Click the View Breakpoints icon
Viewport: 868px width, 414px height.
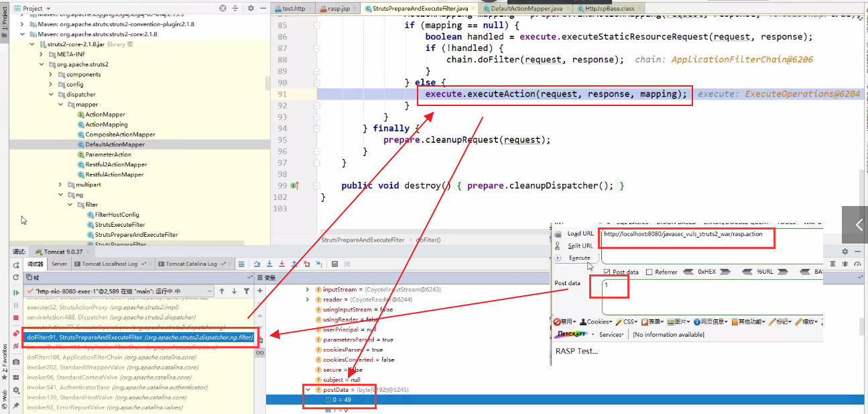(x=15, y=333)
